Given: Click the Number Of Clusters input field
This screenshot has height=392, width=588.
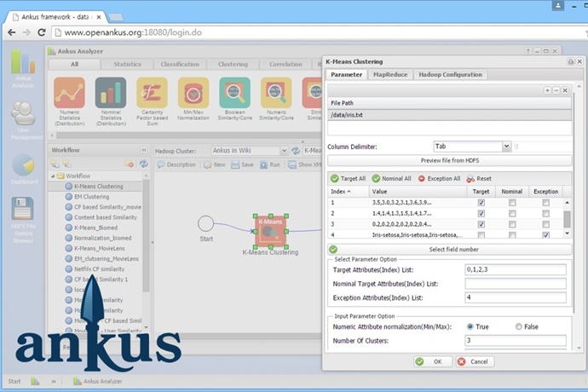Looking at the screenshot, I should [512, 341].
